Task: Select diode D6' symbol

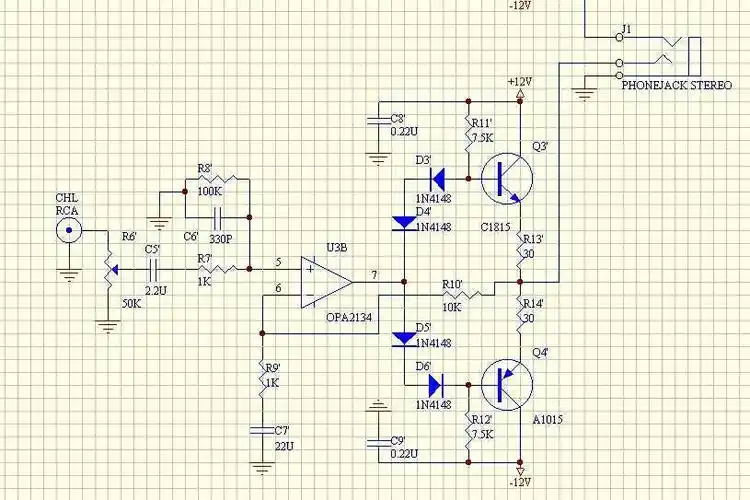Action: [436, 385]
